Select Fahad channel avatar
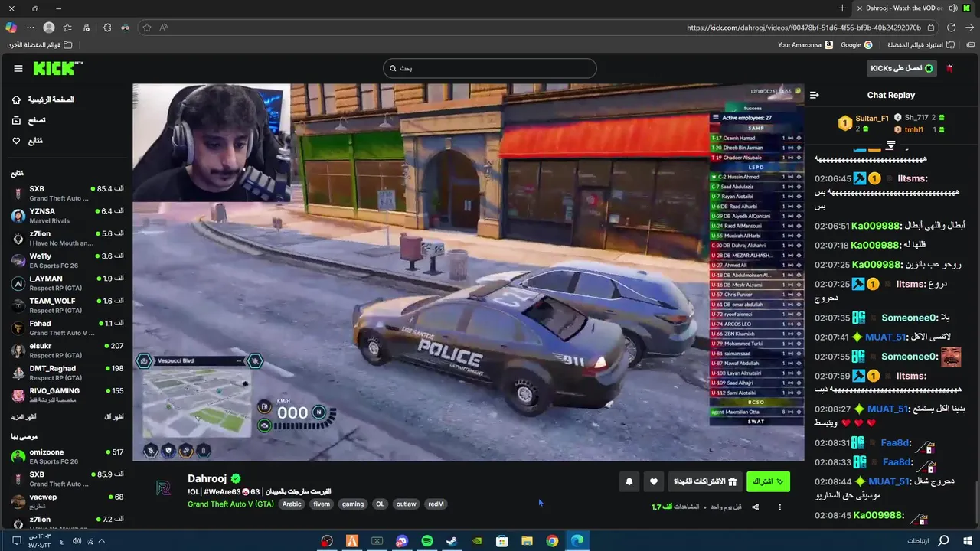 pyautogui.click(x=18, y=328)
